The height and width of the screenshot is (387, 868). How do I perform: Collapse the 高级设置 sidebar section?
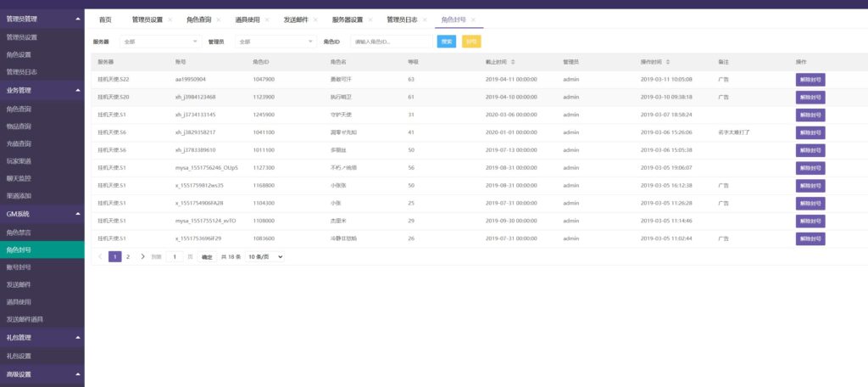(x=78, y=374)
